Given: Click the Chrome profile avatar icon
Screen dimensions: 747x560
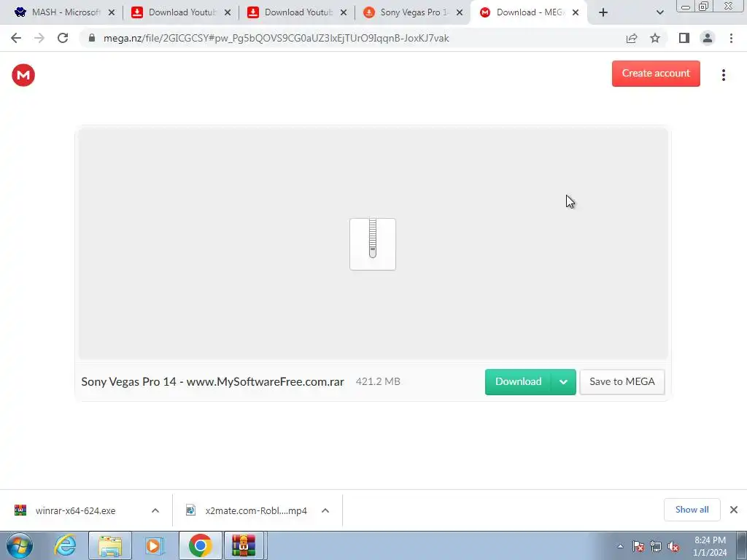Looking at the screenshot, I should pyautogui.click(x=708, y=38).
